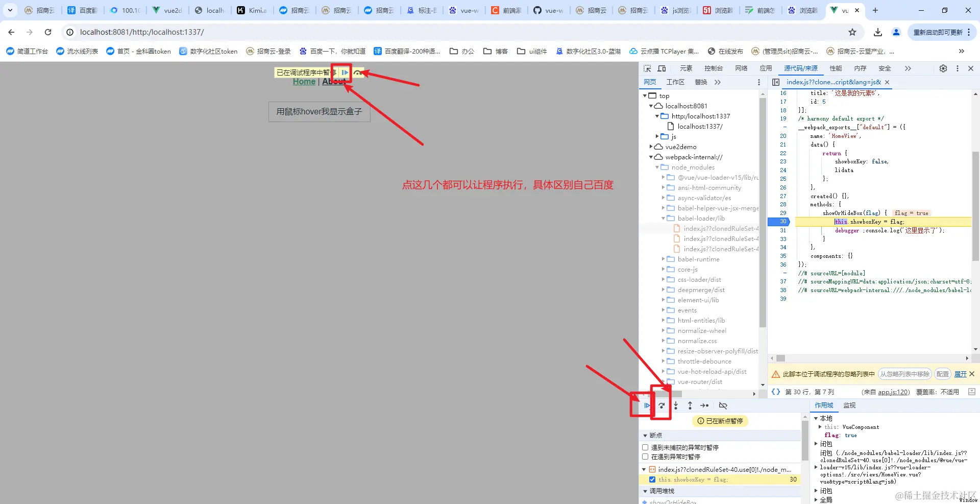Expand this: VueComponent in scope
Image resolution: width=980 pixels, height=504 pixels.
(x=820, y=427)
